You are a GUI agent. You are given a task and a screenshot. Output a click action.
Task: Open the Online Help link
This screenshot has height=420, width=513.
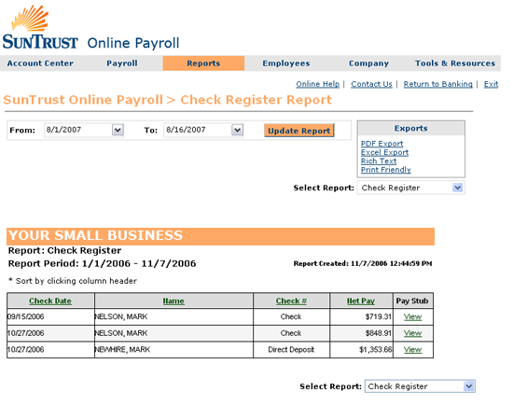pyautogui.click(x=318, y=84)
